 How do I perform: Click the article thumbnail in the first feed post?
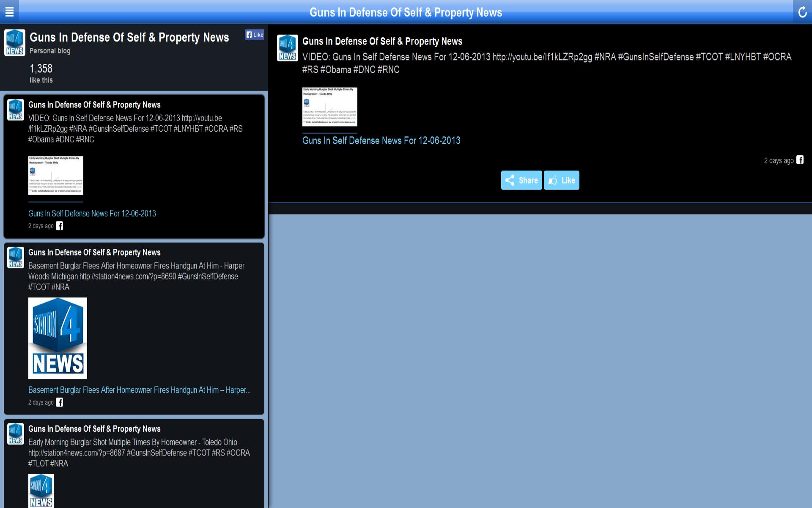(x=56, y=176)
